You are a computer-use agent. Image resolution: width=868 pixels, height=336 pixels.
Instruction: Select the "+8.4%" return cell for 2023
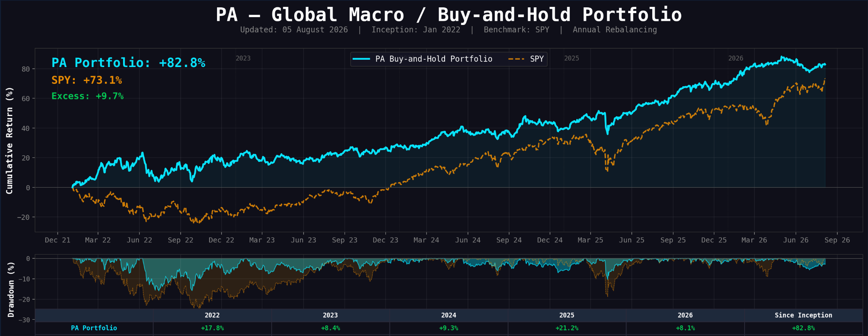click(331, 328)
